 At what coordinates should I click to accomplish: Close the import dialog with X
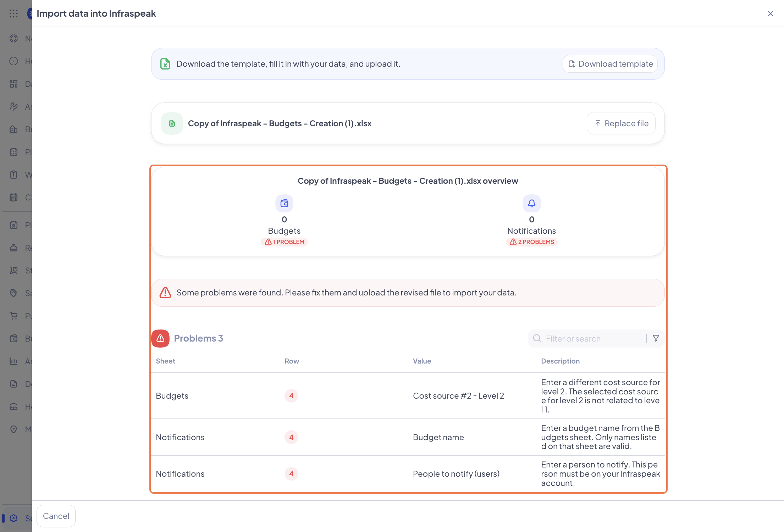pos(770,14)
